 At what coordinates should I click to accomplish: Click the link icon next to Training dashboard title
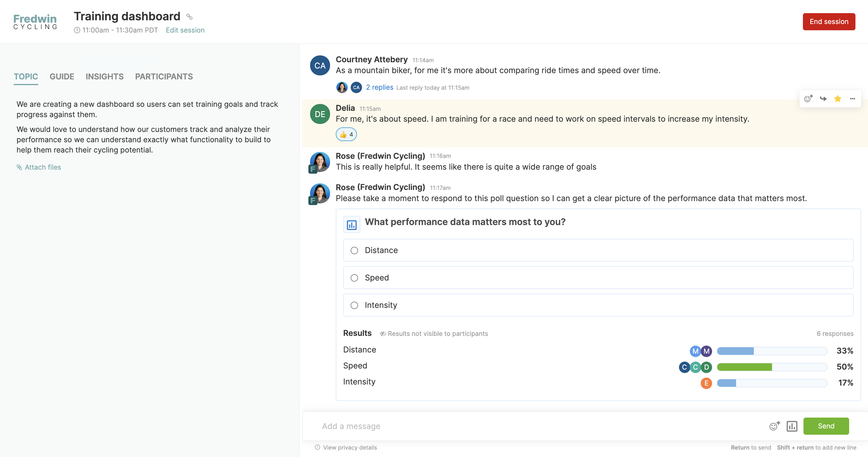[189, 17]
